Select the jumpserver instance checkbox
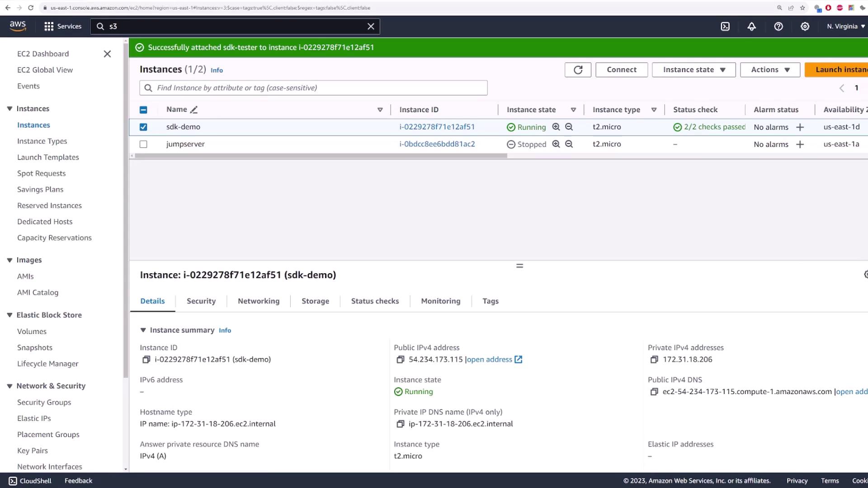Screen dimensions: 868x488 pos(143,144)
